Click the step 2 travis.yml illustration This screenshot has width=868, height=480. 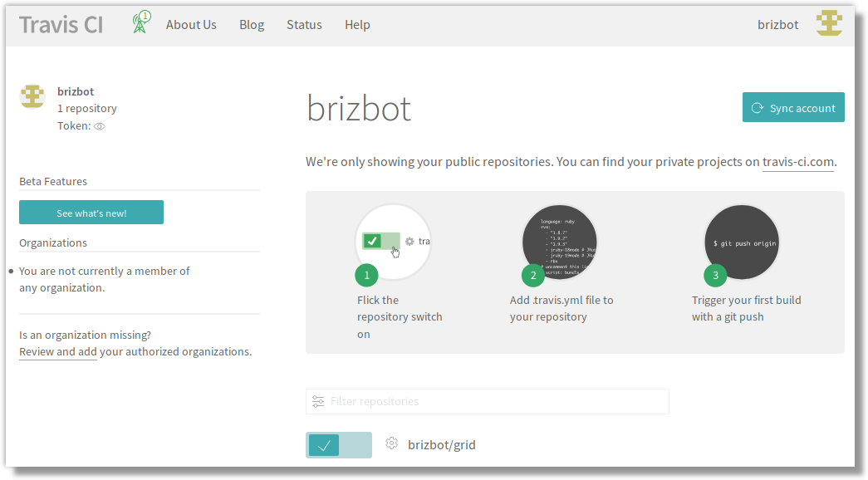[559, 242]
